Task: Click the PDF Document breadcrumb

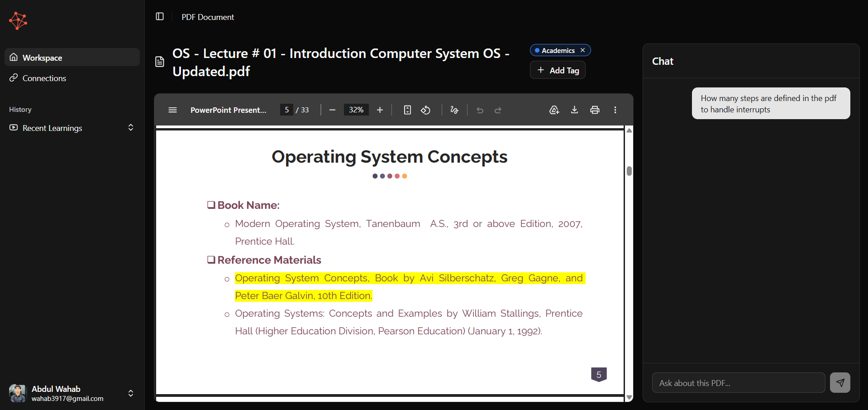Action: [x=208, y=17]
